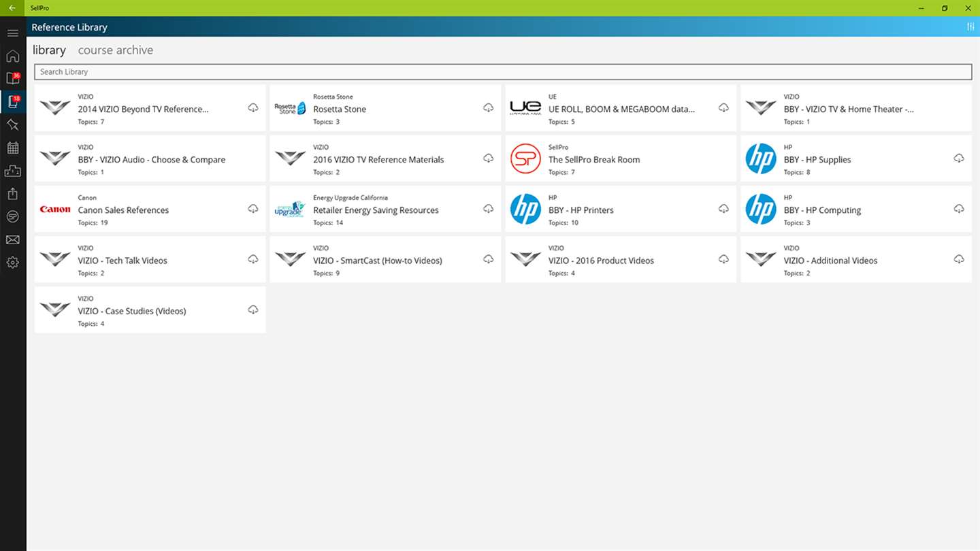
Task: Open the filter sliders icon in header
Action: pos(970,27)
